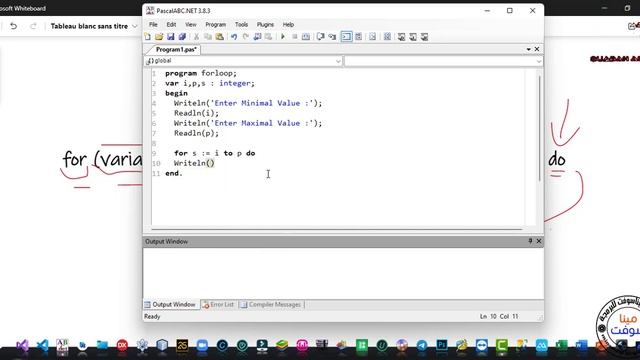Open the Edit menu
The height and width of the screenshot is (360, 640).
coord(171,24)
